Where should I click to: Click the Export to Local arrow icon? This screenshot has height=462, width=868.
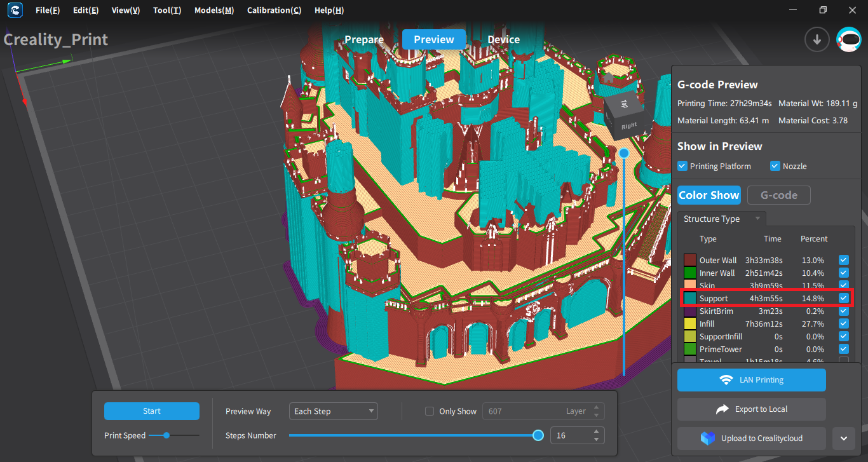tap(722, 409)
